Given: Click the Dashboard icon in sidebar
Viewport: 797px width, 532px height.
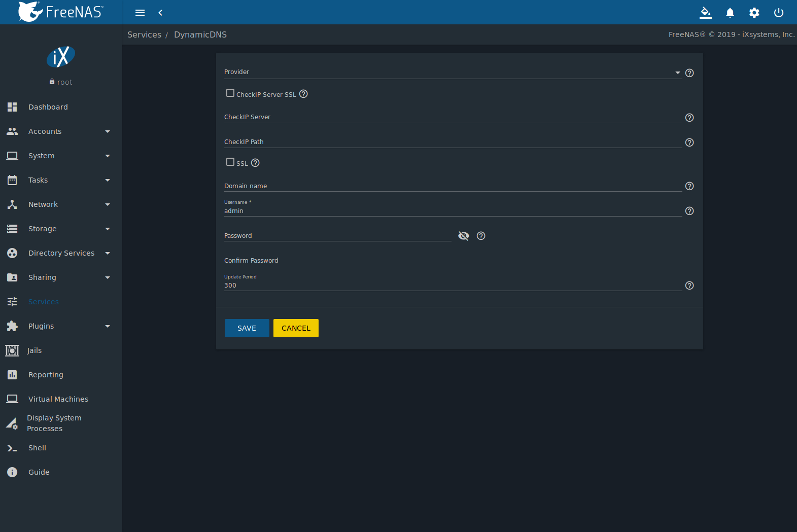Looking at the screenshot, I should click(12, 107).
